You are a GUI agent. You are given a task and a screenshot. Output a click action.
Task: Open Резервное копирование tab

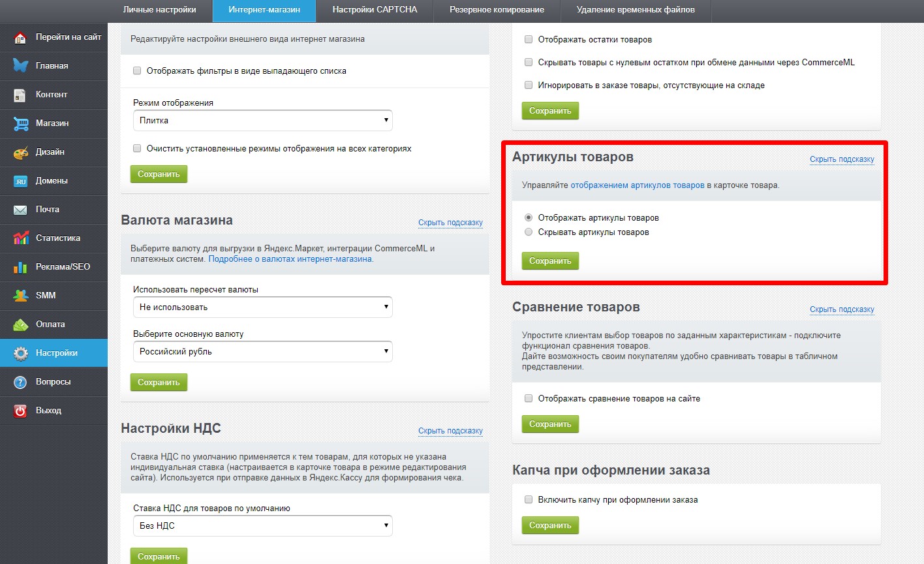pos(497,10)
